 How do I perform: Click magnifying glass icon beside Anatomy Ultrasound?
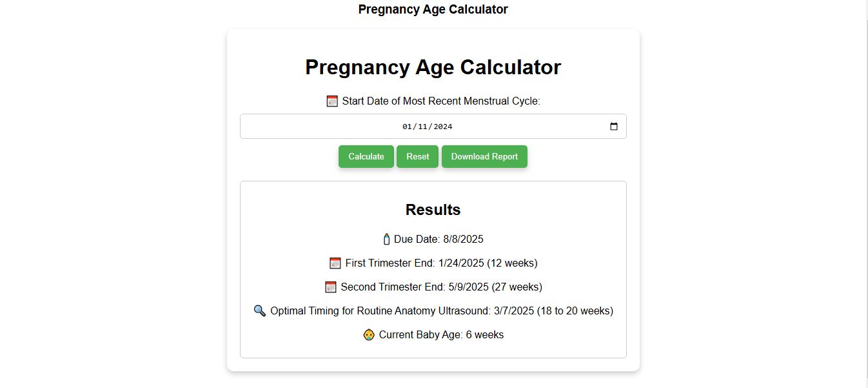(259, 311)
